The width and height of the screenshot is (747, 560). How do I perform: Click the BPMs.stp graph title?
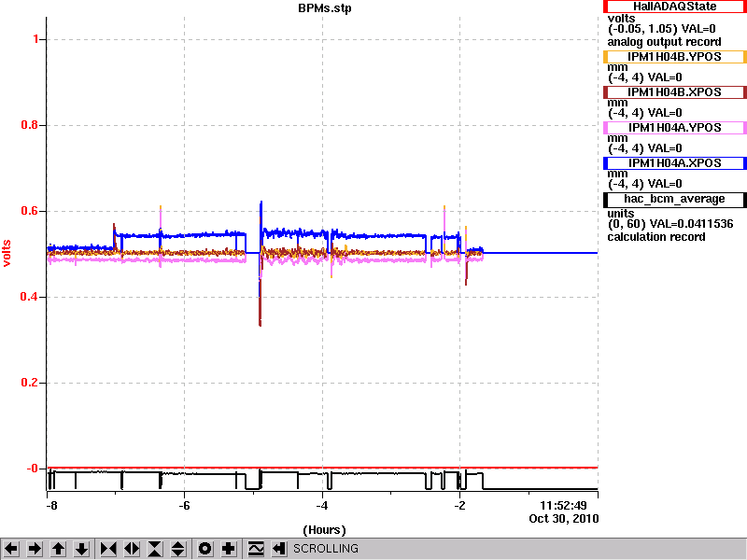click(x=324, y=8)
